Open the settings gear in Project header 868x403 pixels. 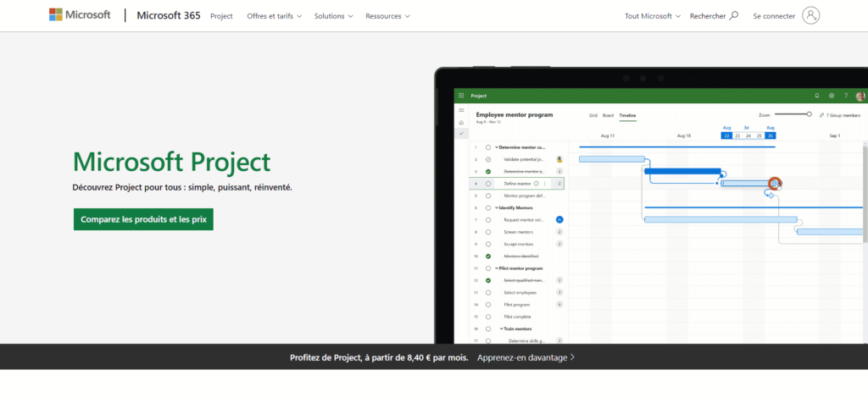(x=832, y=96)
